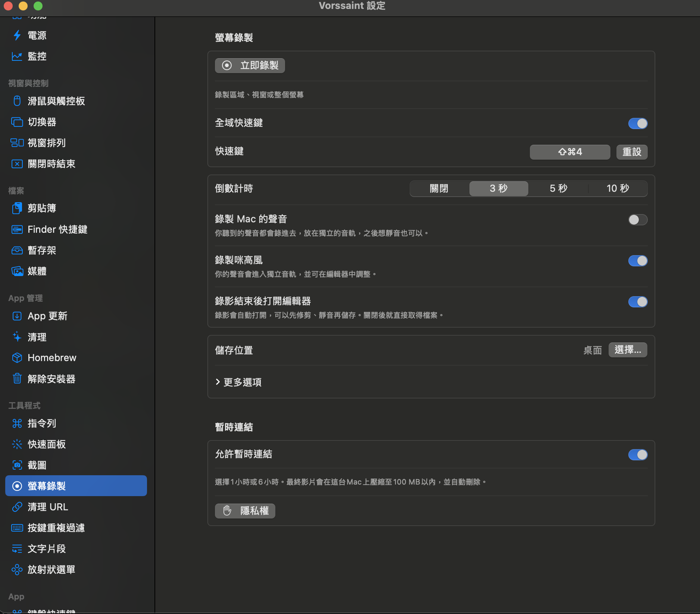
Task: Click the 關閉時結束 icon
Action: point(17,164)
